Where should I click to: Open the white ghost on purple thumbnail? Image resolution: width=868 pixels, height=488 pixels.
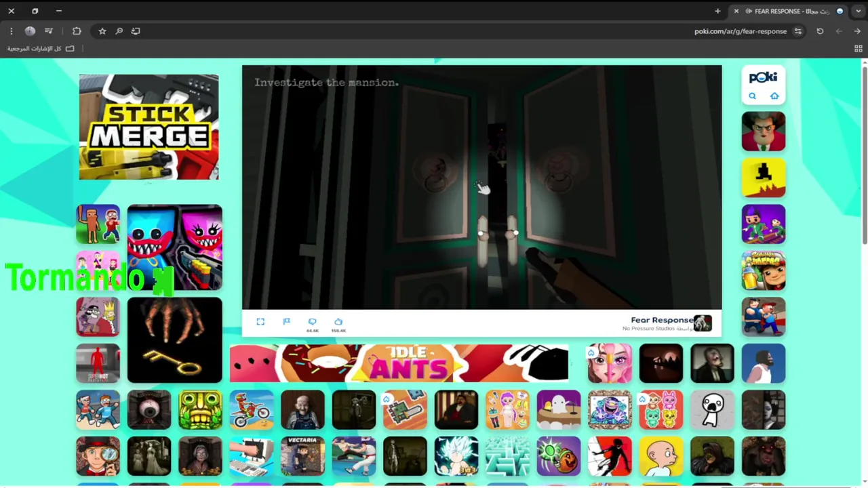click(x=559, y=410)
